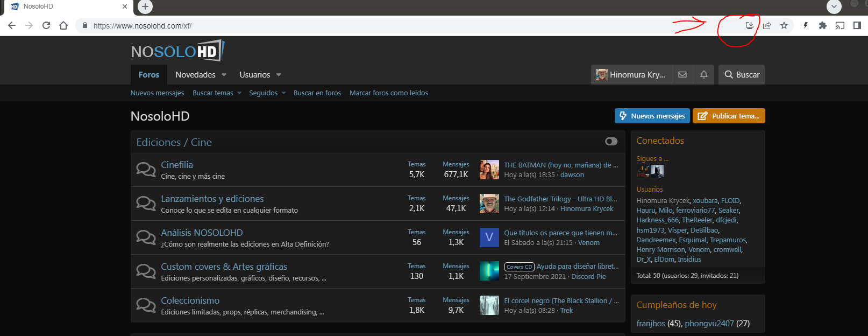Open the Nuevos mensajes sub-navigation link
Viewport: 868px width, 336px height.
pyautogui.click(x=157, y=93)
